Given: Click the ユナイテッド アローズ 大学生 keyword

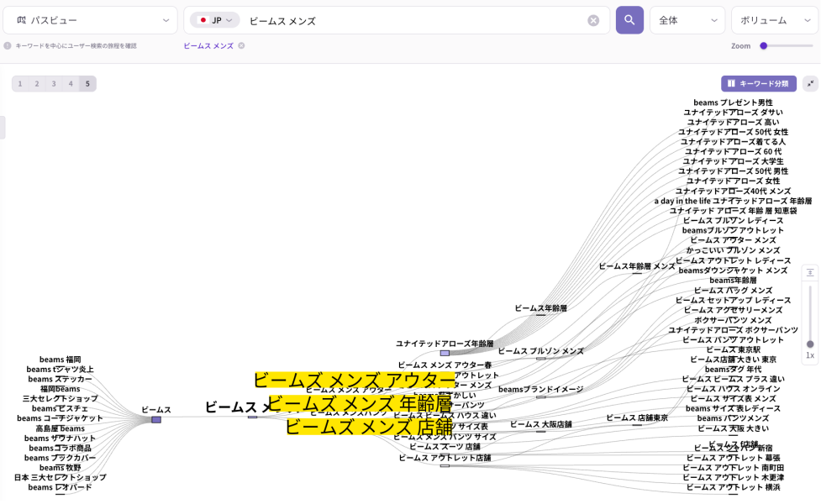Looking at the screenshot, I should (x=733, y=162).
